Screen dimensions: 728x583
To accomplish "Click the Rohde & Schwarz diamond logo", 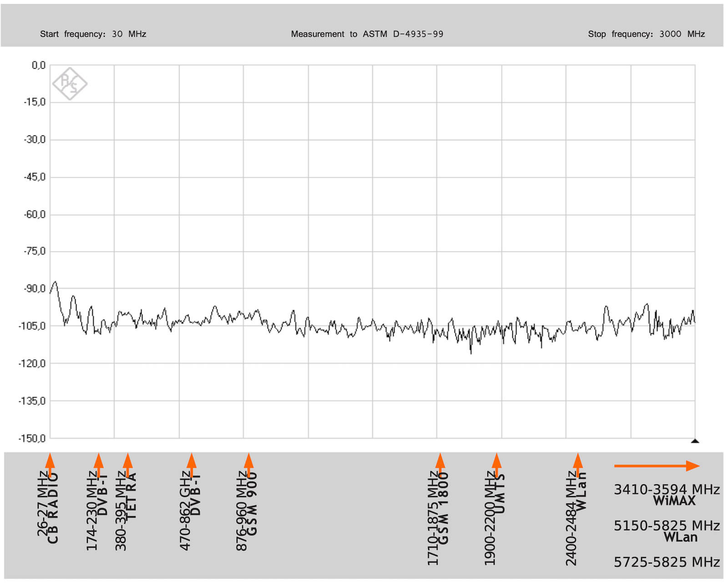I will click(70, 84).
